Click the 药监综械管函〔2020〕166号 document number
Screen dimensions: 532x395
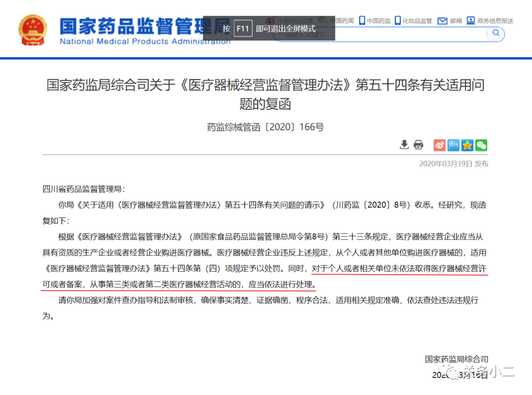click(x=266, y=127)
